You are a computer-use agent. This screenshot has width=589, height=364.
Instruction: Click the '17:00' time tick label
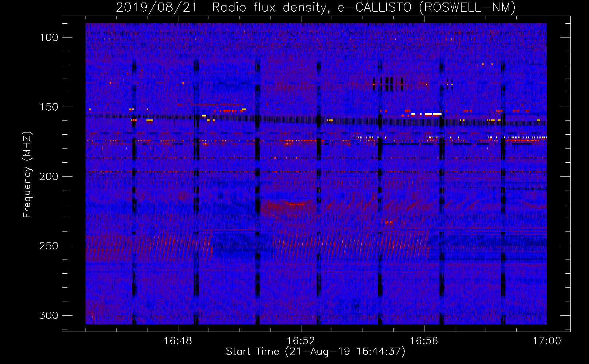[x=547, y=341]
